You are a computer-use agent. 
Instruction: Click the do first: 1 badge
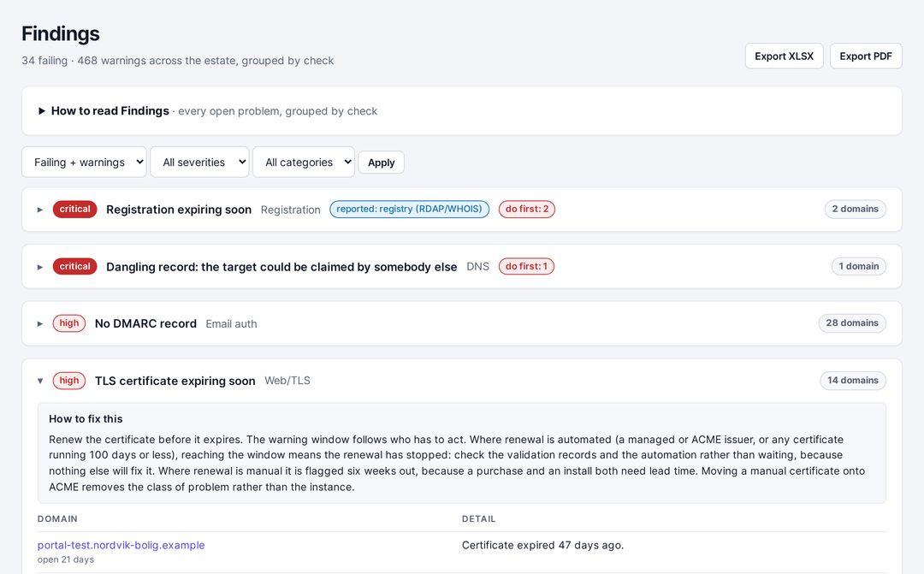pyautogui.click(x=526, y=266)
